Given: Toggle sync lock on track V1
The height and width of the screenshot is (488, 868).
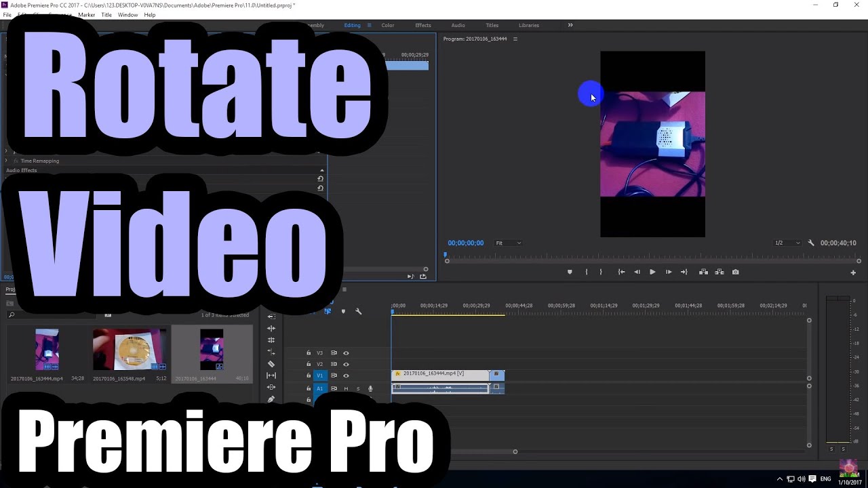Looking at the screenshot, I should pyautogui.click(x=334, y=375).
